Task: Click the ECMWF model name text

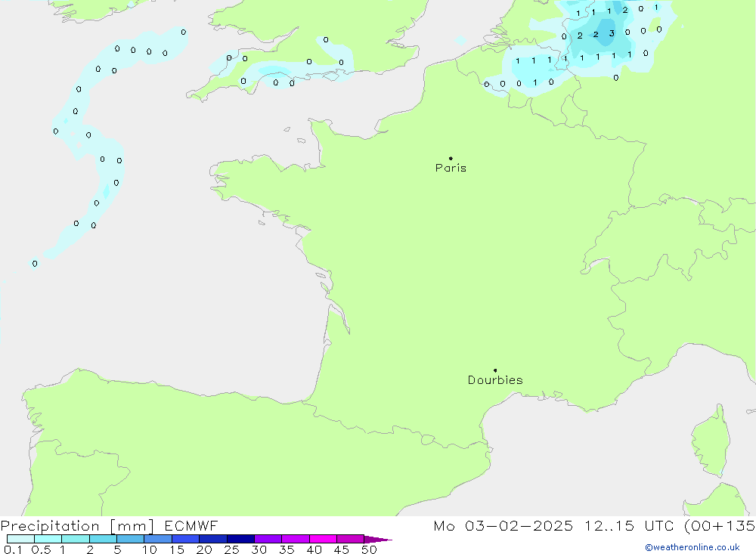Action: click(191, 525)
